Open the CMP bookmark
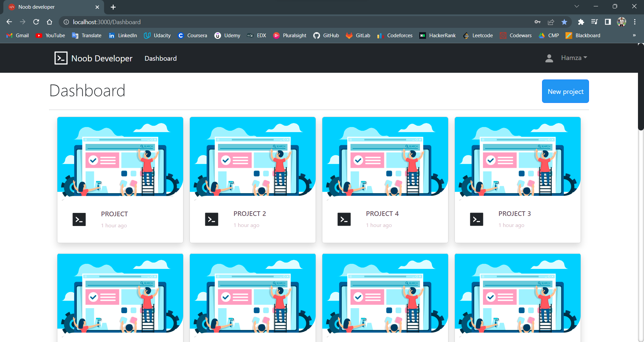The width and height of the screenshot is (644, 342). 549,36
